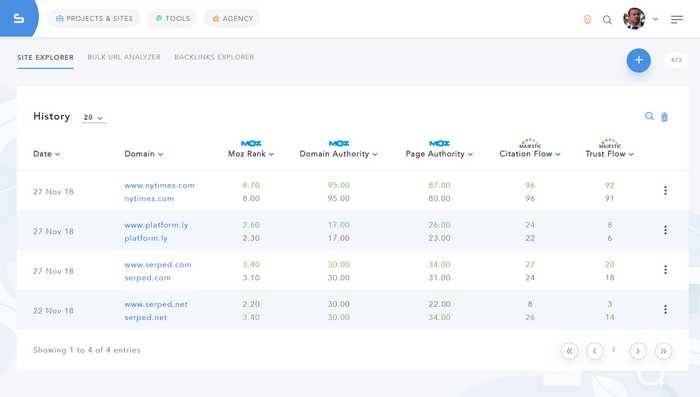The image size is (700, 397).
Task: Click the search icon in top bar
Action: pyautogui.click(x=607, y=20)
